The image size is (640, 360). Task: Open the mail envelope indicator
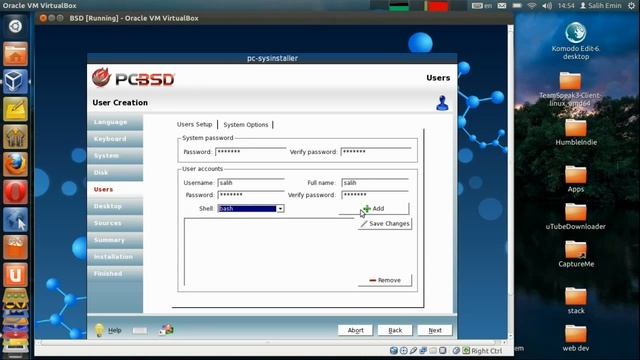point(502,6)
